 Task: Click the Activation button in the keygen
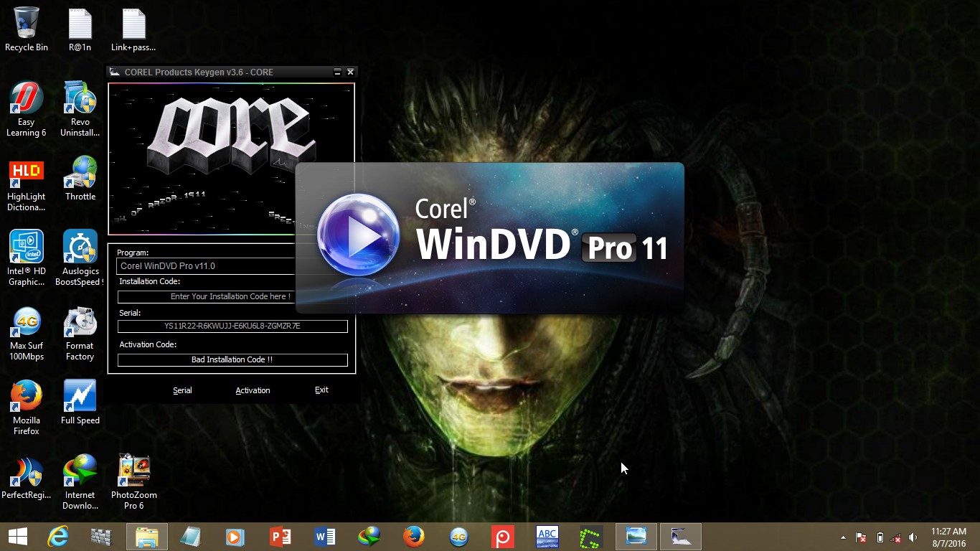(253, 390)
